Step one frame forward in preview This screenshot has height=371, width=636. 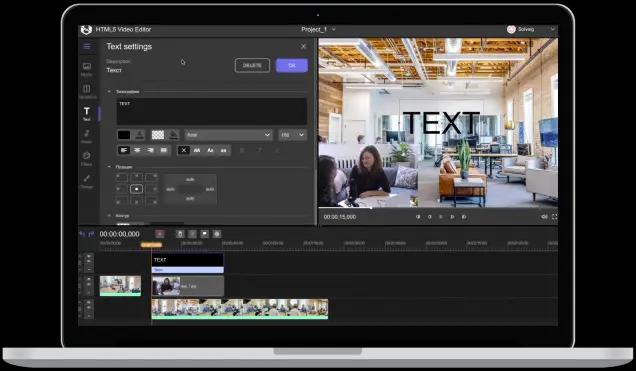click(452, 217)
